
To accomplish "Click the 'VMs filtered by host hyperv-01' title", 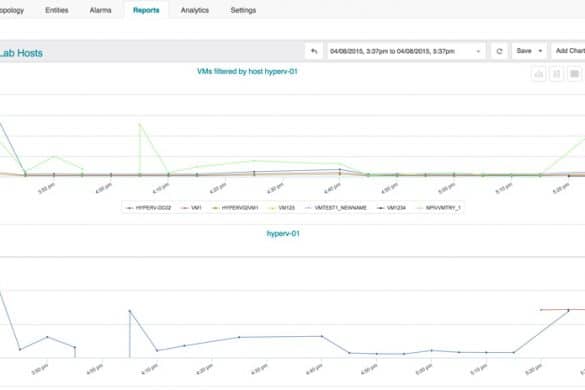I will [x=247, y=71].
